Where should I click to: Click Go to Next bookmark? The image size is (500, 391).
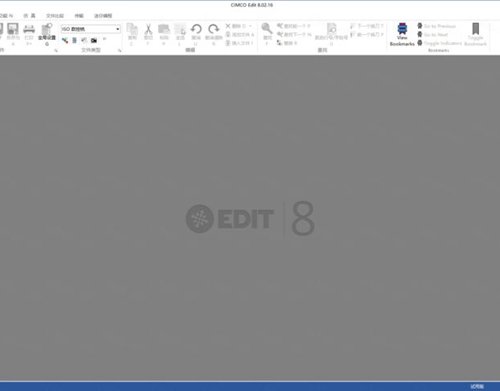click(x=433, y=35)
